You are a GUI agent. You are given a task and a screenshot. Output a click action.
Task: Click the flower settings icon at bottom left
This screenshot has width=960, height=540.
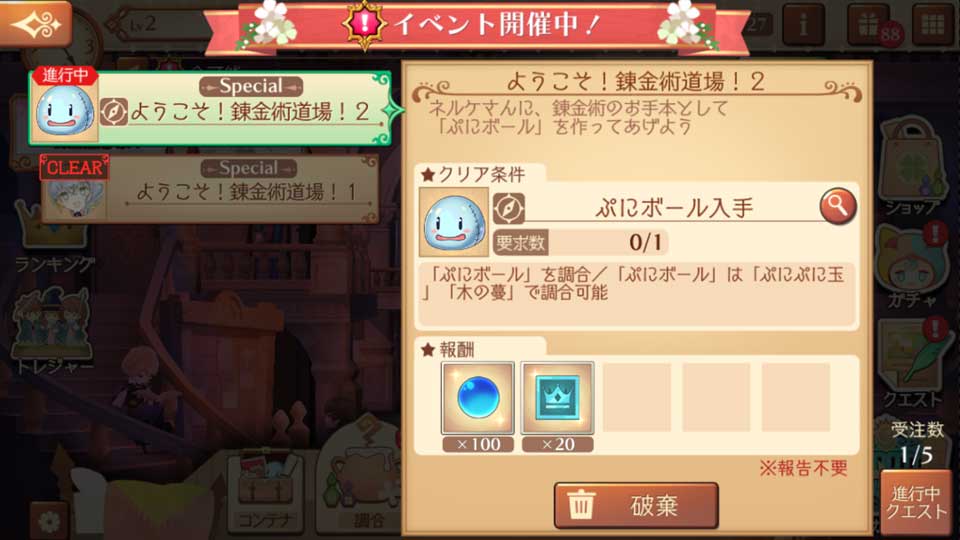point(49,521)
